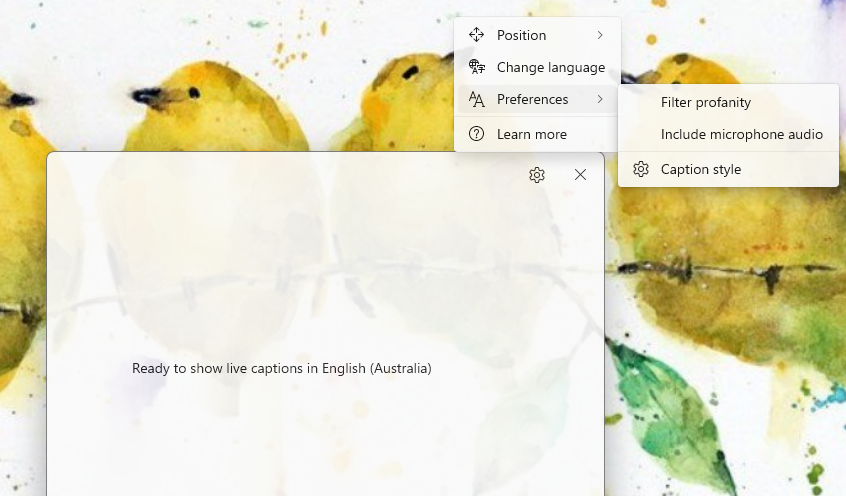Open live captions settings gear

tap(537, 175)
